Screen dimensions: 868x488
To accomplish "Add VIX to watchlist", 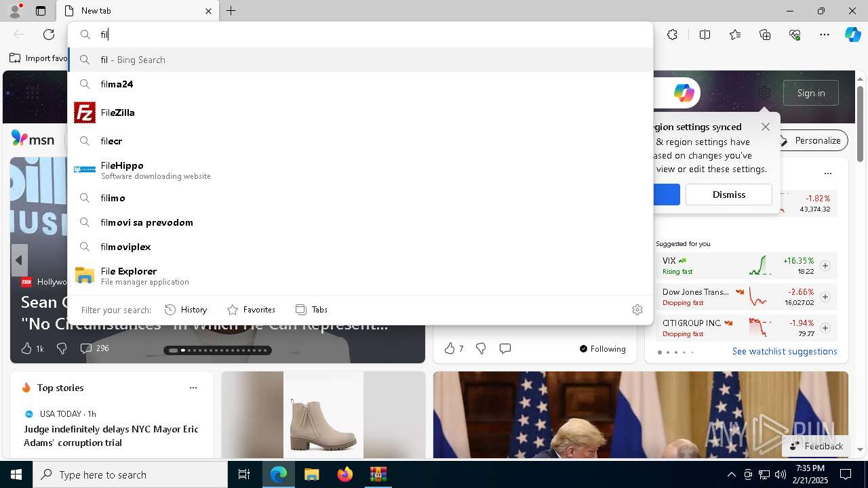I will tap(825, 266).
